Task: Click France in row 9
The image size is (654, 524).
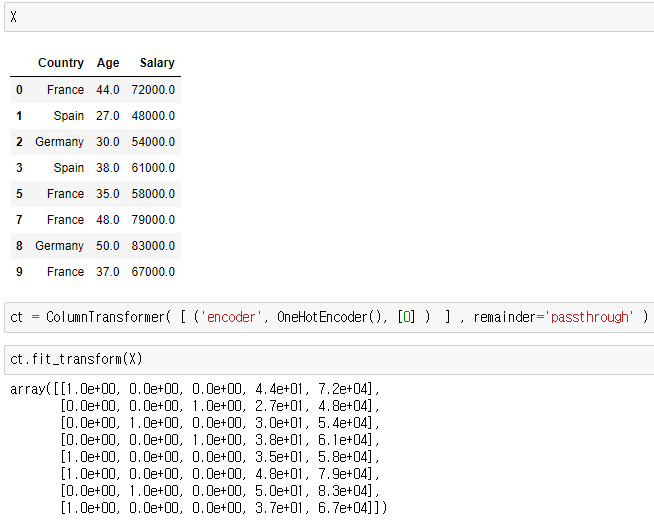Action: coord(65,272)
